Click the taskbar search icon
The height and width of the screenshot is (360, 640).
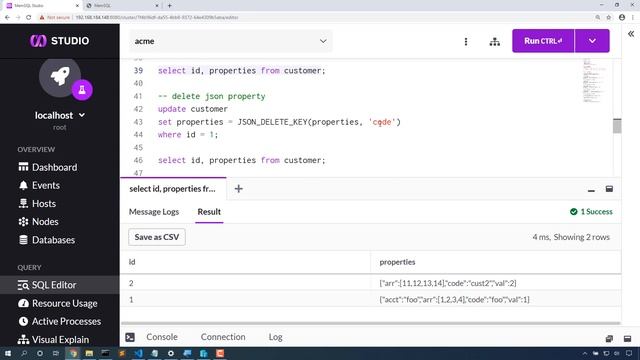click(24, 353)
